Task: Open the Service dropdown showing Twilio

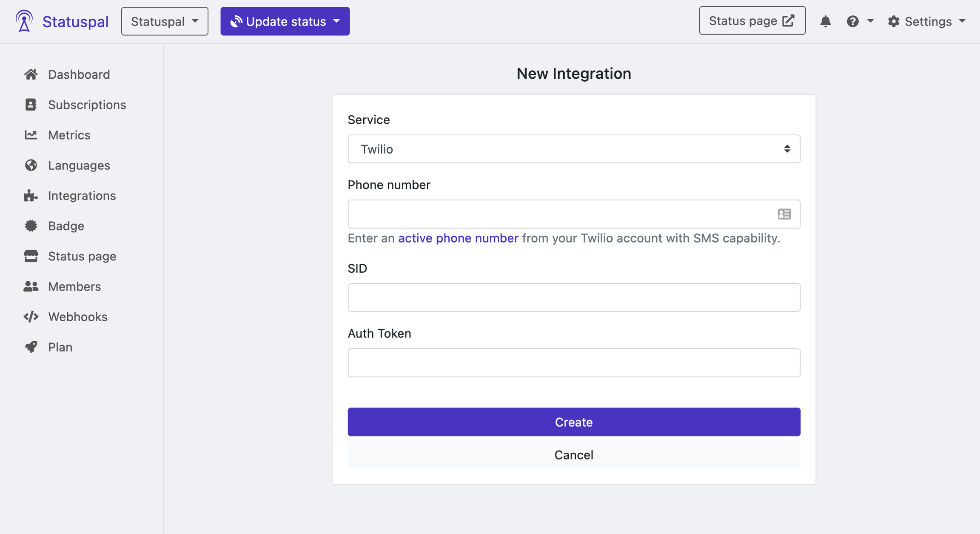Action: tap(573, 149)
